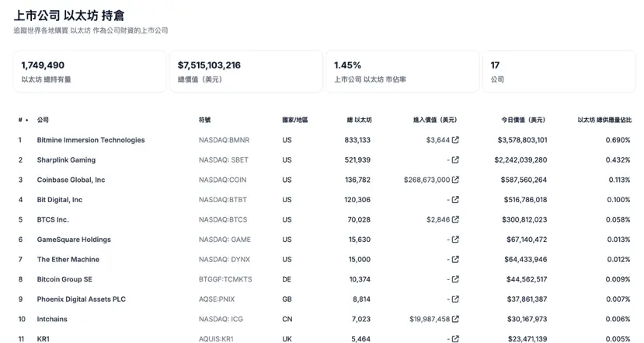Click country code GB
644x343 pixels.
[x=287, y=299]
